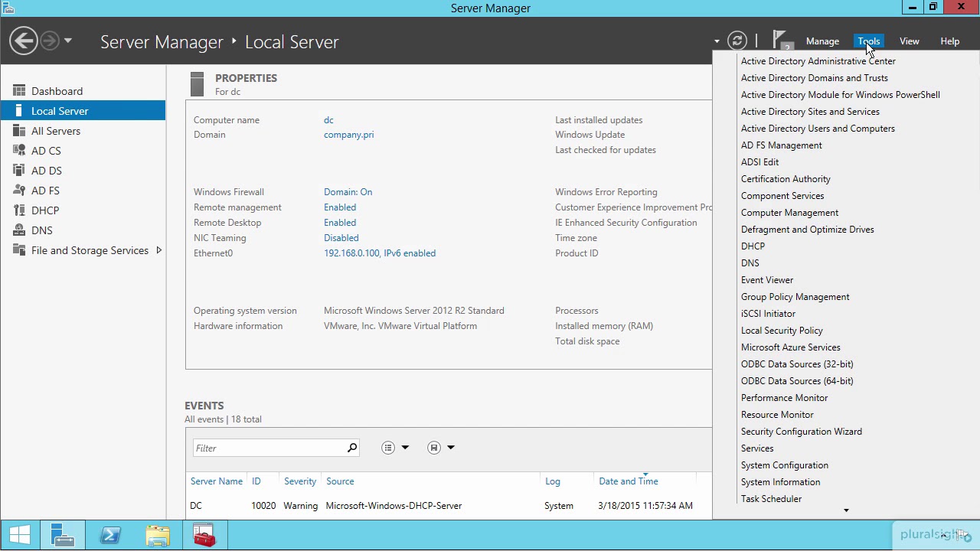
Task: Open Active Directory Administrative Center
Action: pos(818,61)
